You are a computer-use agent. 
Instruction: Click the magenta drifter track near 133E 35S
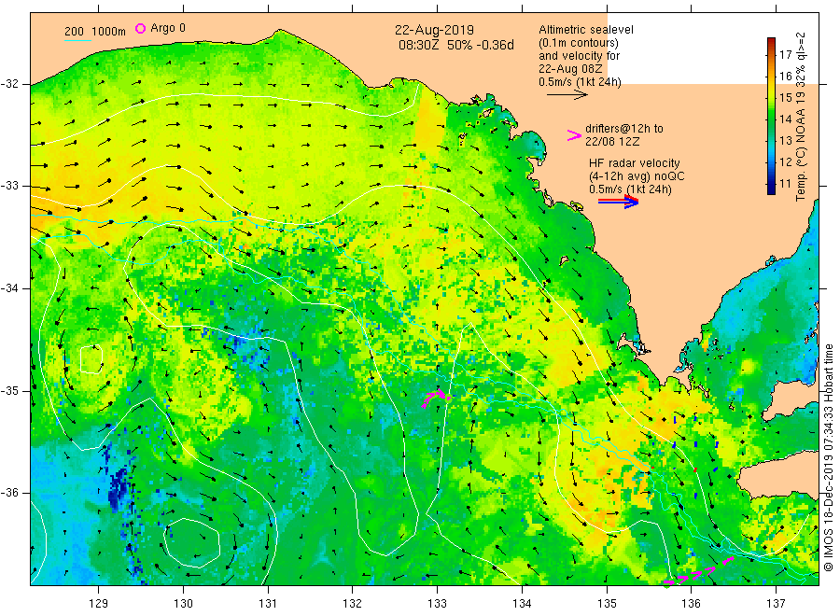click(x=436, y=398)
